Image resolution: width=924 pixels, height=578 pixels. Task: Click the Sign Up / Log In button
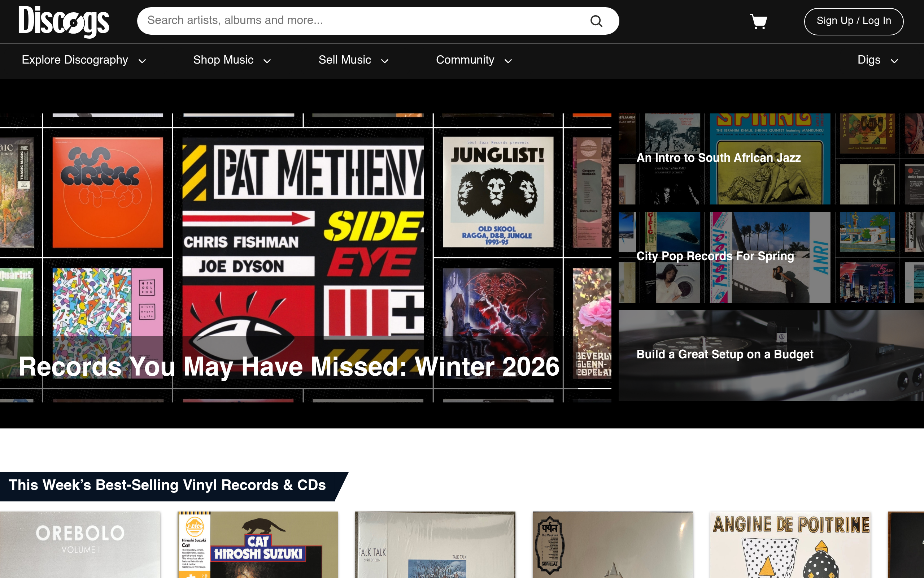pyautogui.click(x=853, y=21)
